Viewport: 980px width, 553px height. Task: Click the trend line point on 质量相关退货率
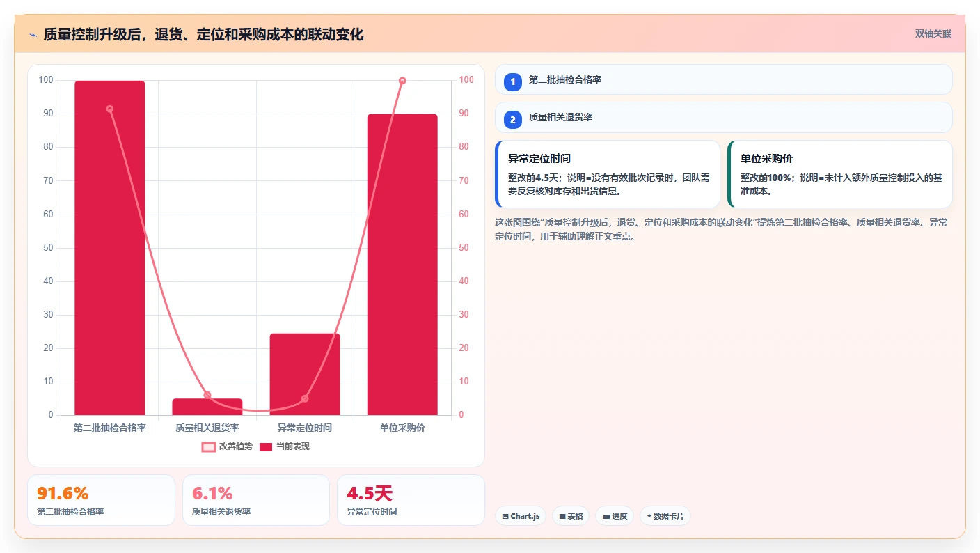point(207,395)
